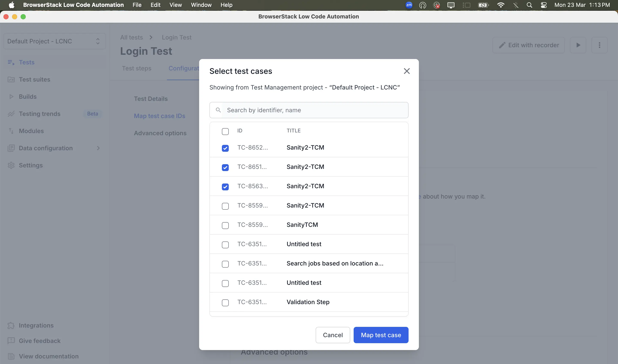This screenshot has height=364, width=618.
Task: Click the Map test case button
Action: tap(381, 335)
